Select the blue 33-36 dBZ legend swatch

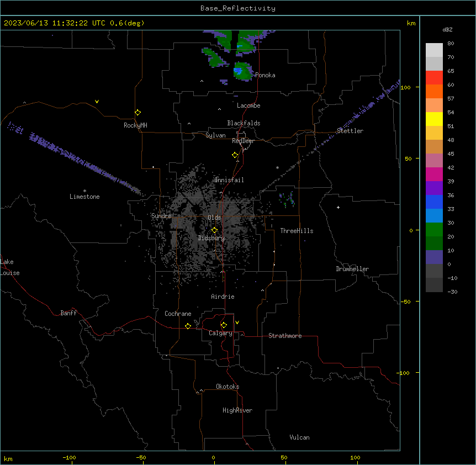click(x=434, y=202)
